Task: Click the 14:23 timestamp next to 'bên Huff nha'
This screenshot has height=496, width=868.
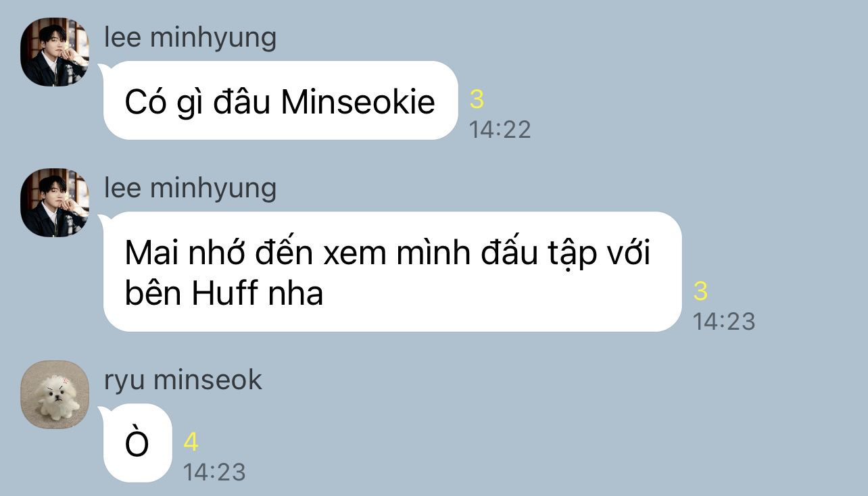Action: [723, 321]
